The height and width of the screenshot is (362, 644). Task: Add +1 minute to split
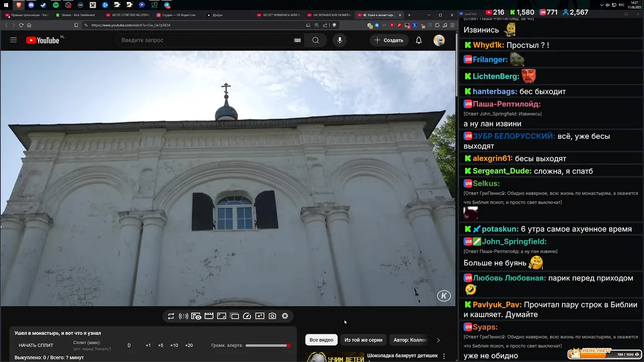tap(148, 345)
